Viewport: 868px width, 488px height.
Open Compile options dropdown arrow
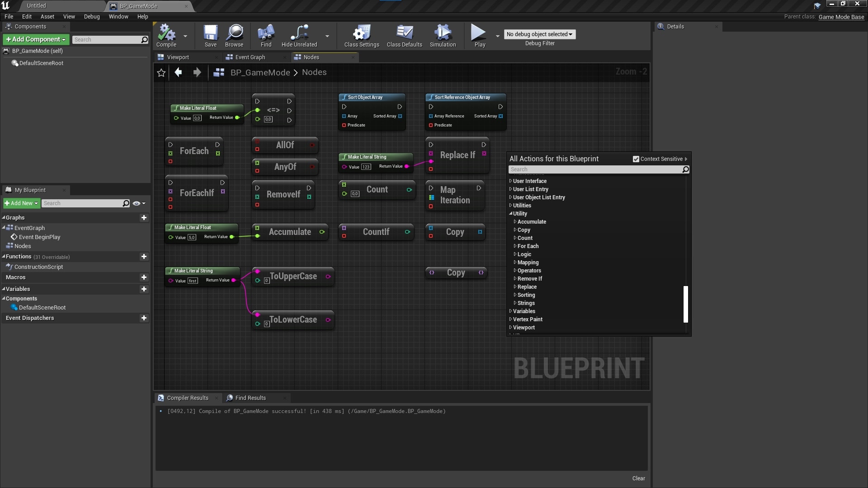[x=185, y=36]
